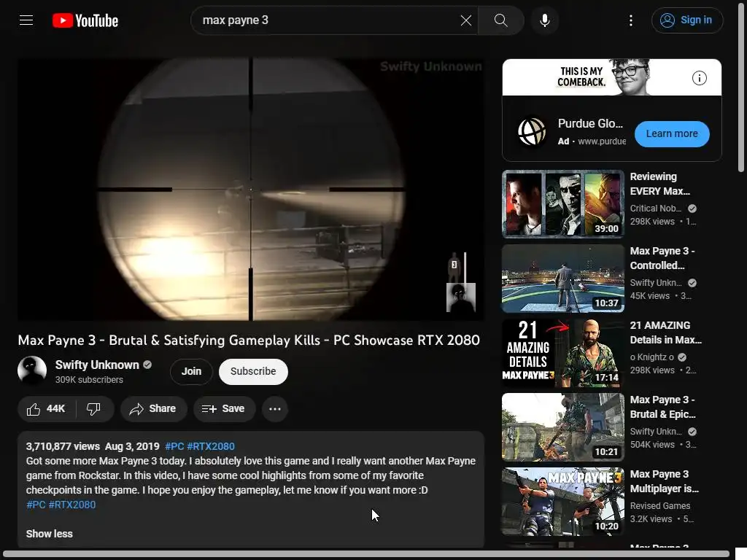Open the hamburger guide menu
Image resolution: width=747 pixels, height=560 pixels.
[26, 20]
